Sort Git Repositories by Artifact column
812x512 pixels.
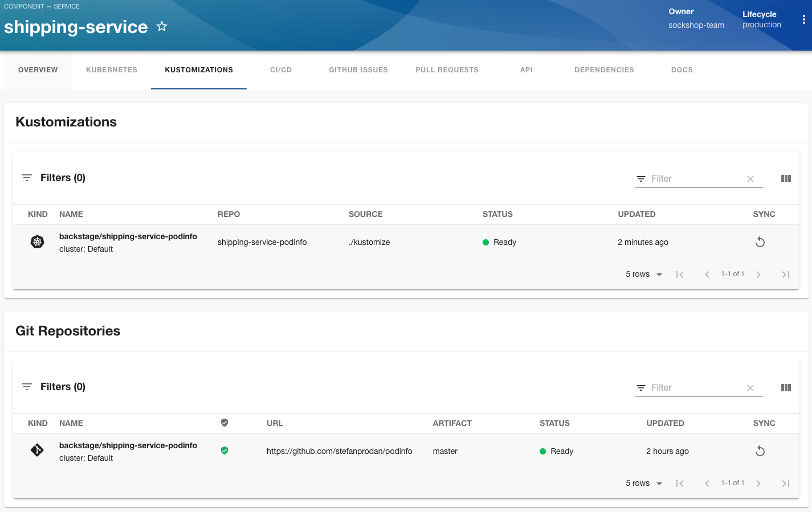pyautogui.click(x=452, y=423)
